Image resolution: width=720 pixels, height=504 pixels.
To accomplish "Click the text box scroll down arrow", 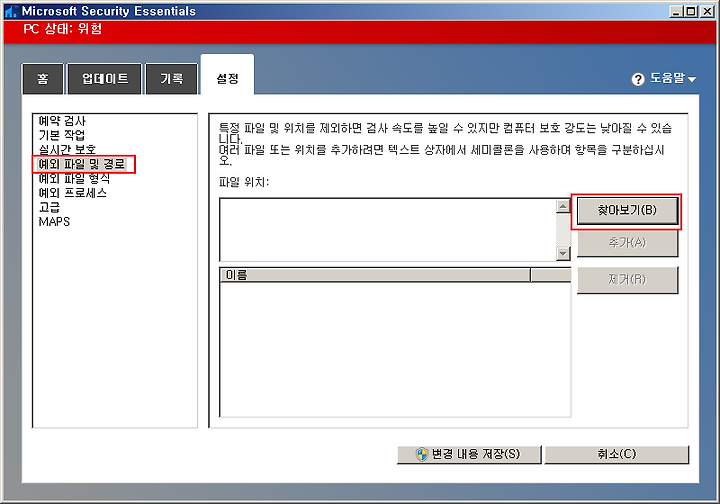I will (x=563, y=253).
